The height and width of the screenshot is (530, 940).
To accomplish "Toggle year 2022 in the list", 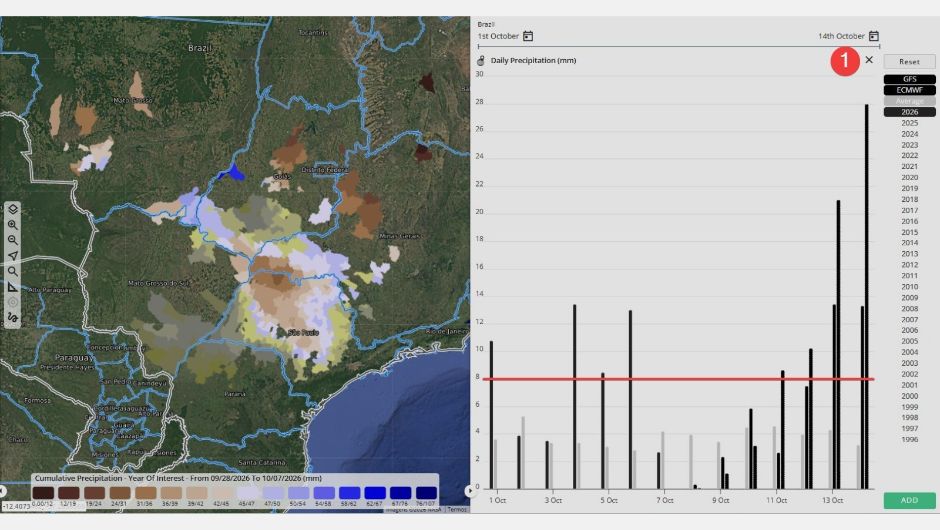I will click(x=909, y=155).
